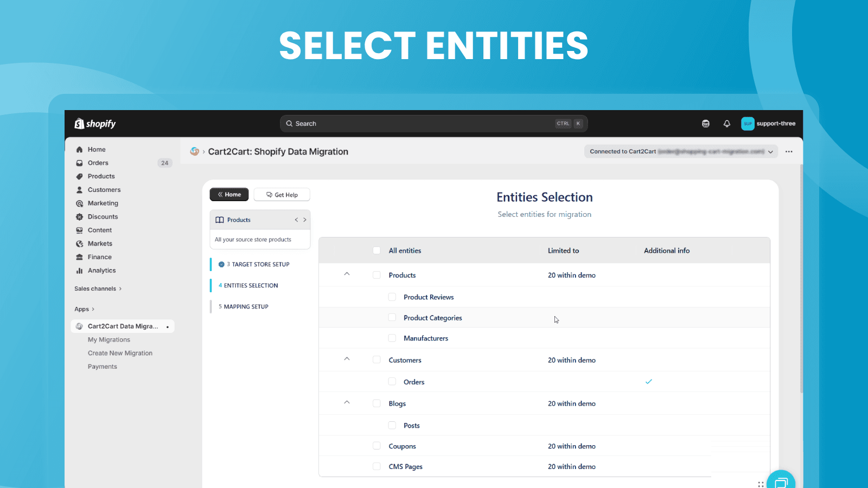Open My Migrations
The height and width of the screenshot is (488, 868).
click(109, 340)
